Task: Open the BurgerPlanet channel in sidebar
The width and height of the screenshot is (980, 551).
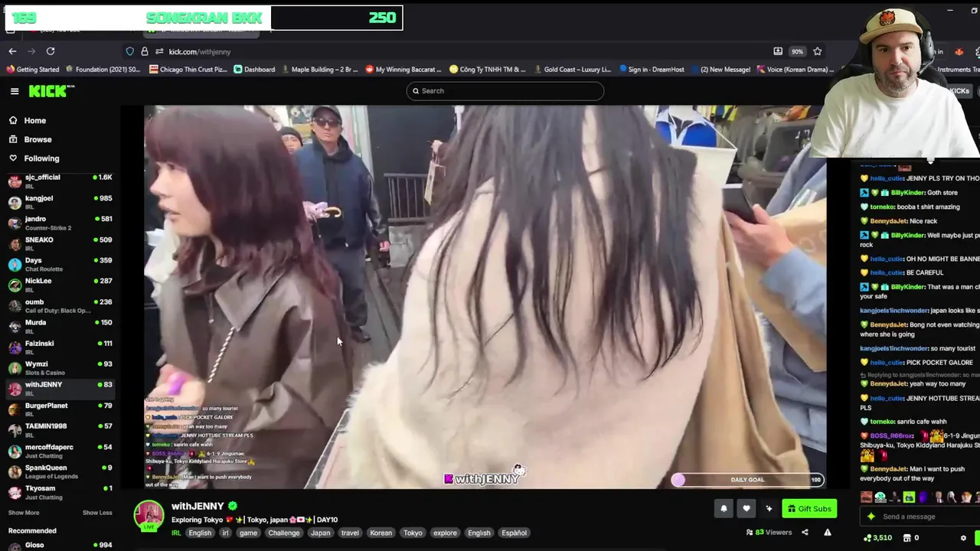Action: (60, 409)
